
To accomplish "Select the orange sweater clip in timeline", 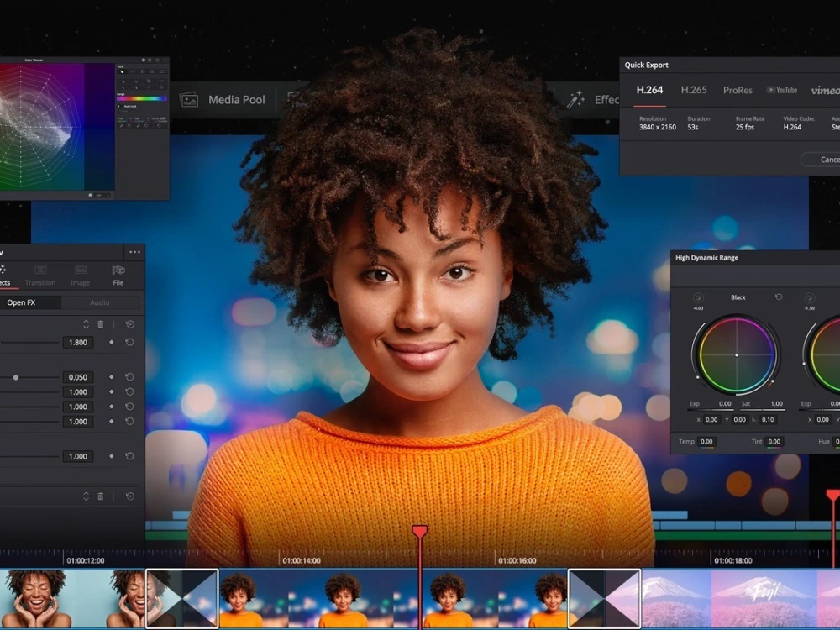I will click(393, 598).
